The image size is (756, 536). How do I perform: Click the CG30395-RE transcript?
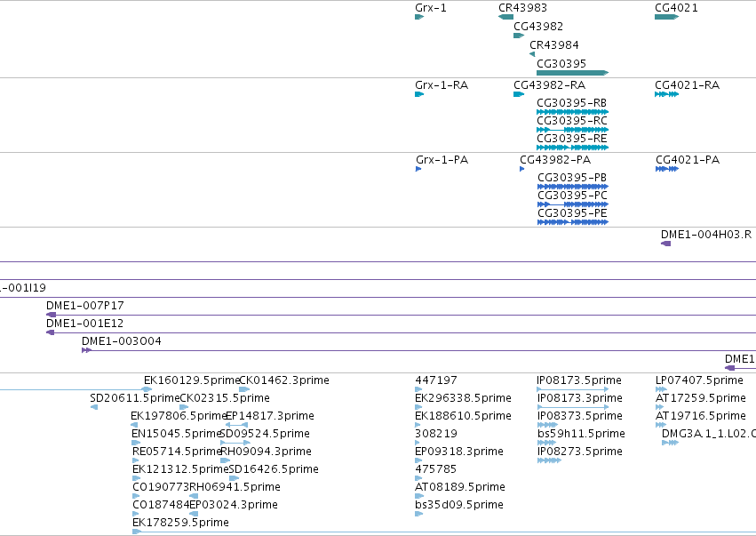(x=573, y=148)
